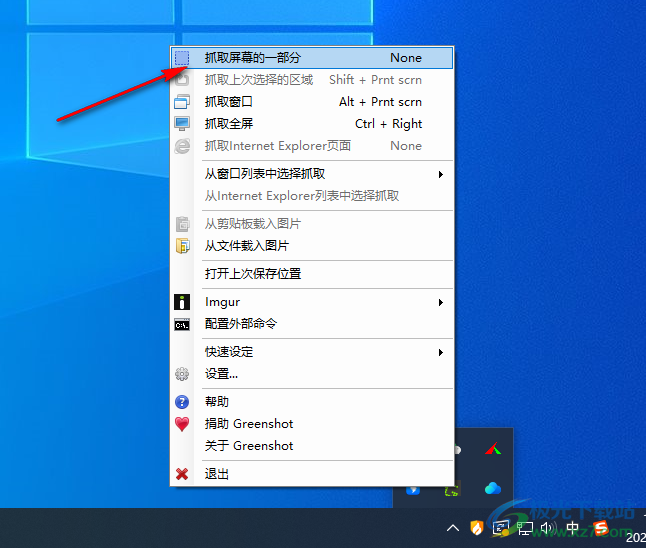Click the 'Ctrl + Right' shortcut text
Viewport: 646px width, 548px height.
point(389,124)
